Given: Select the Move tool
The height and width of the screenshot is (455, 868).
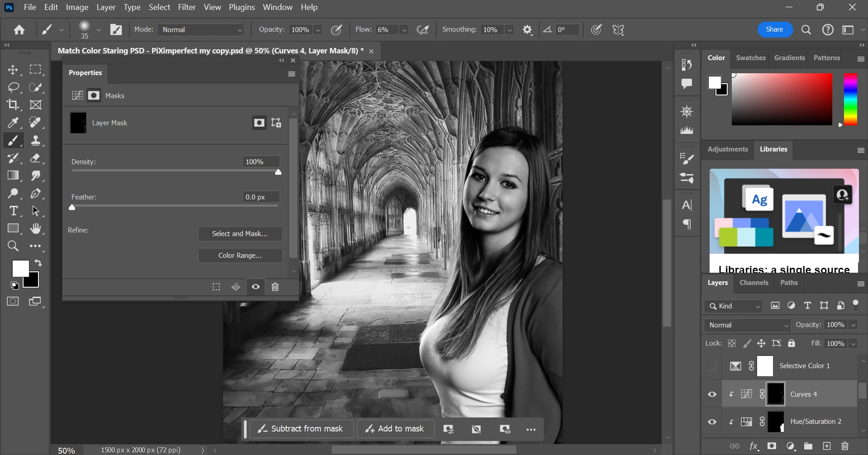Looking at the screenshot, I should coord(13,70).
